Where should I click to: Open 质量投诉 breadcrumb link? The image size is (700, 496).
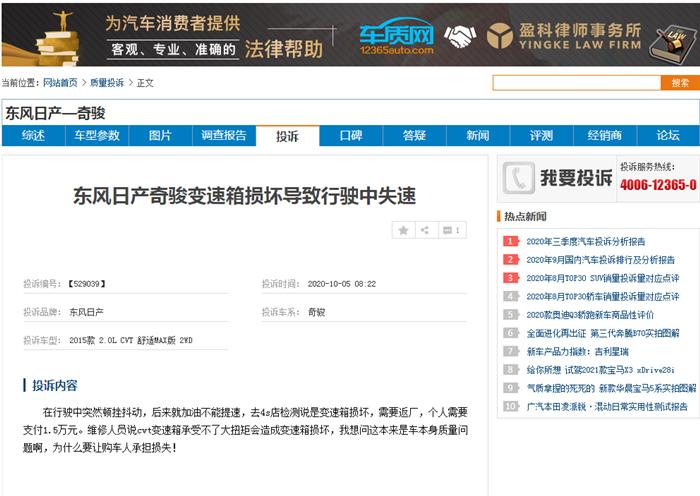point(107,83)
